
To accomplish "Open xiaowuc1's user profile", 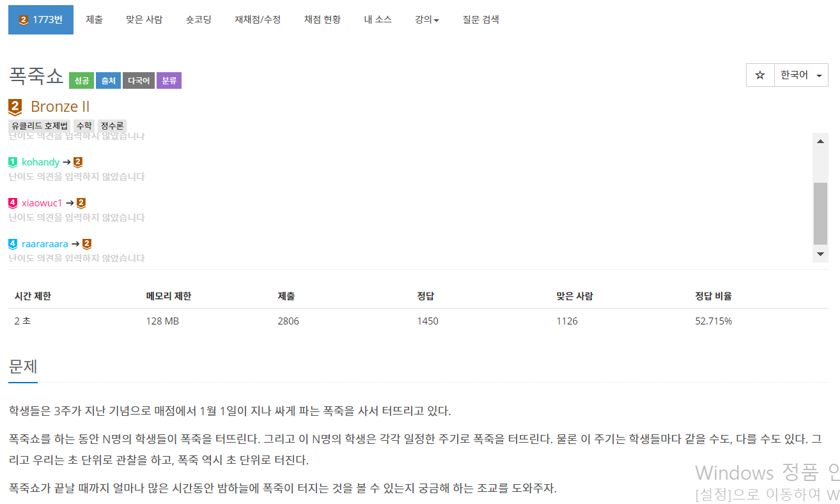I will [x=42, y=203].
